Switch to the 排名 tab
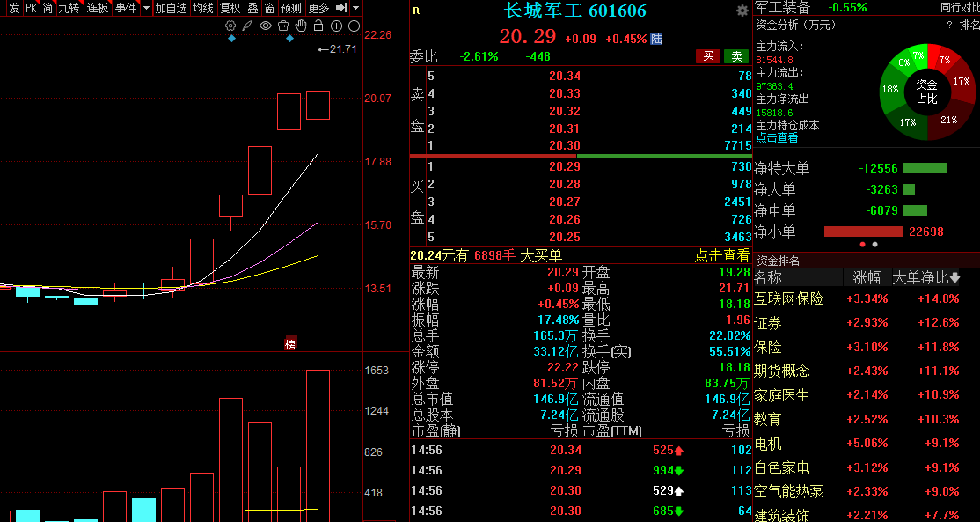 (969, 25)
